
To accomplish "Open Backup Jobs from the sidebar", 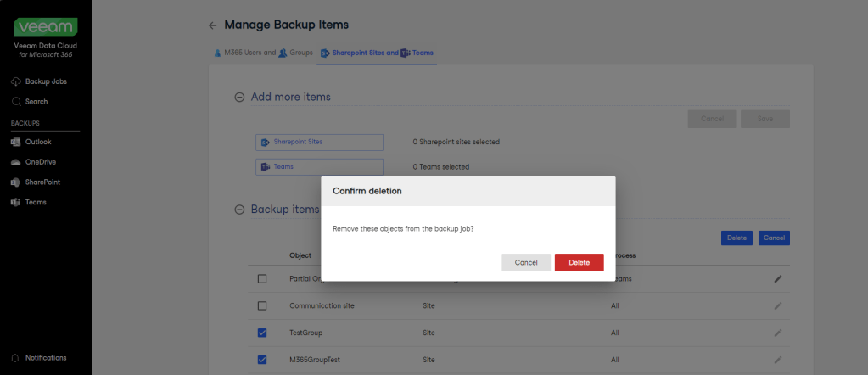I will pos(45,81).
